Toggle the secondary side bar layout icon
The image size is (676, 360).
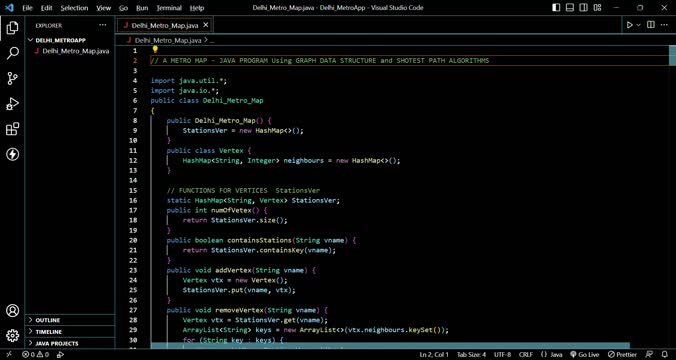[x=583, y=8]
